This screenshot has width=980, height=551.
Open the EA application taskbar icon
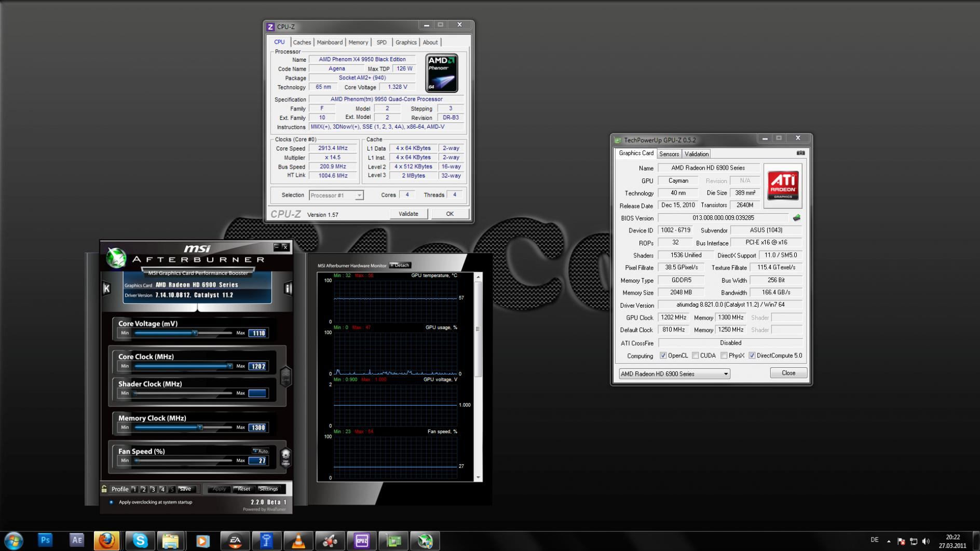pos(235,541)
